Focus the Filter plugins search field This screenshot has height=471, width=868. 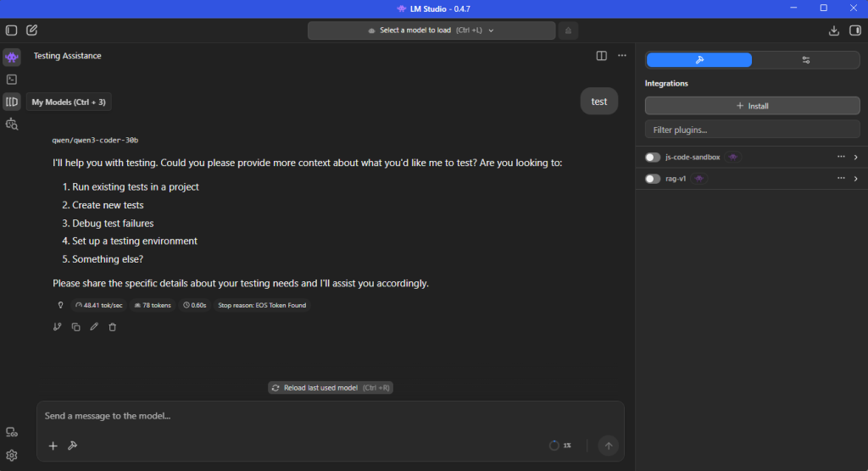[752, 130]
